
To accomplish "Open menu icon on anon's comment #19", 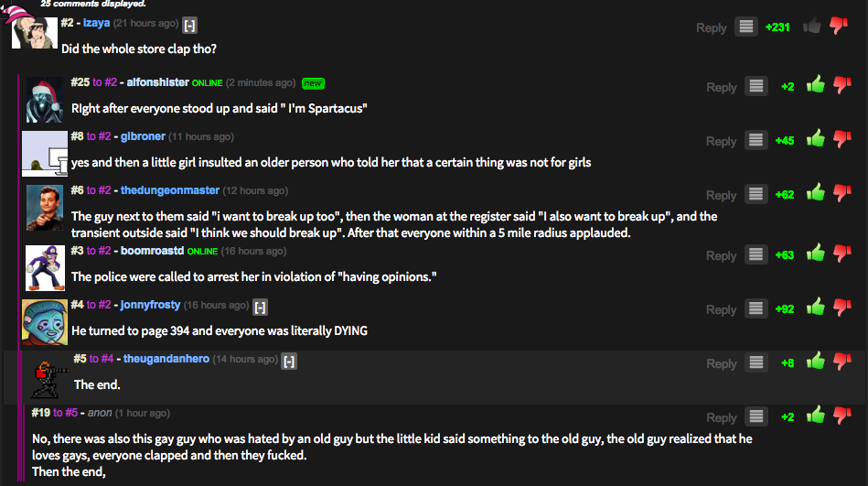I will click(755, 417).
